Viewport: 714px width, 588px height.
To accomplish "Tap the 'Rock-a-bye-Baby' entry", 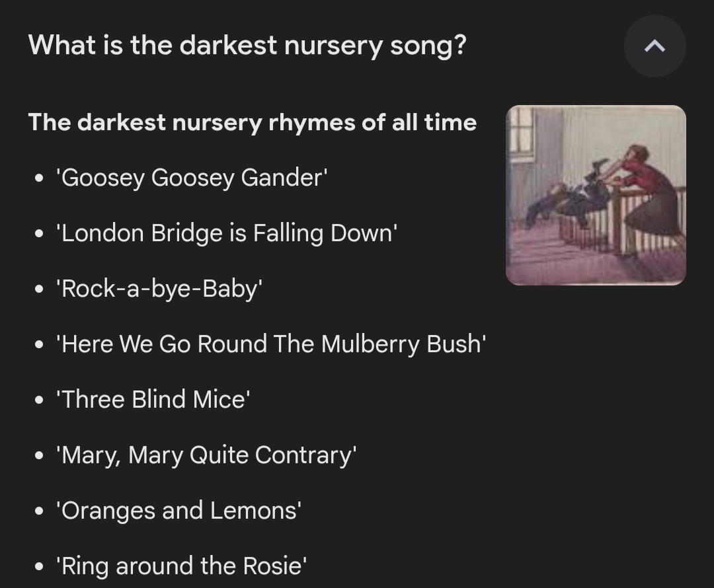I will [x=159, y=289].
